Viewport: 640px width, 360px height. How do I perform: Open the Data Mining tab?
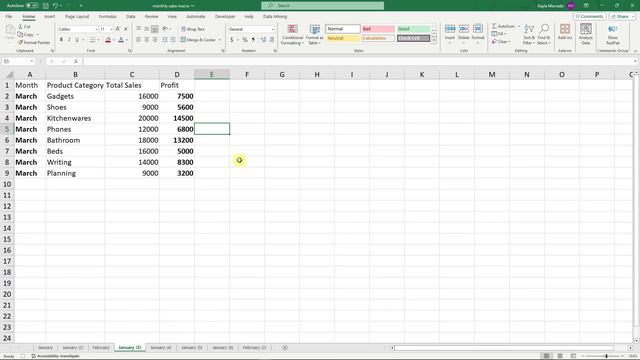click(x=275, y=17)
